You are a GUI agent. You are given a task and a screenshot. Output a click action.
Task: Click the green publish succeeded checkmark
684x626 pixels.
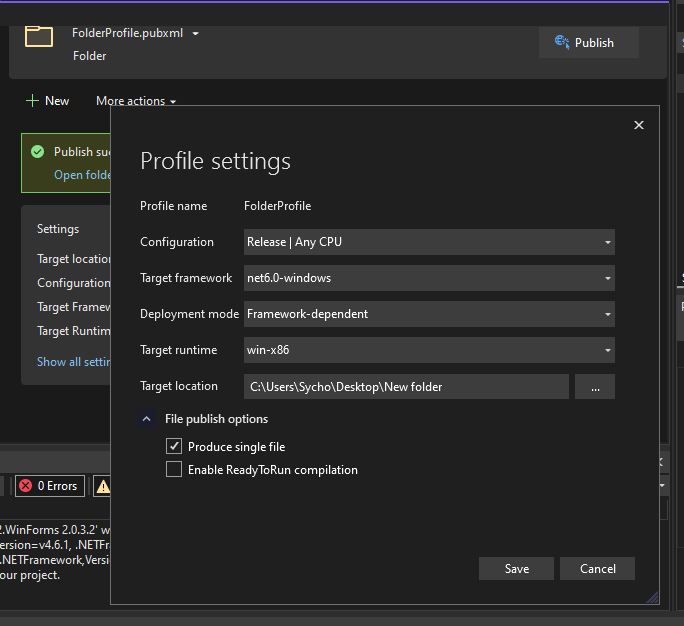click(38, 152)
